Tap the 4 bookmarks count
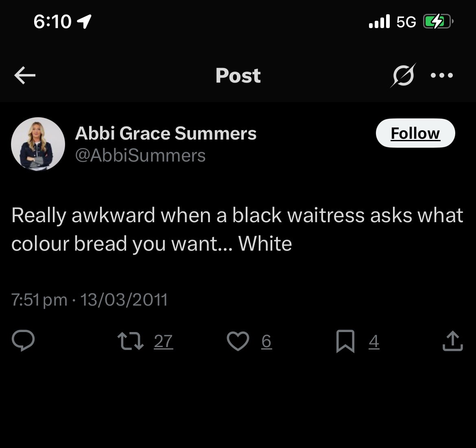The image size is (476, 448). click(x=374, y=341)
